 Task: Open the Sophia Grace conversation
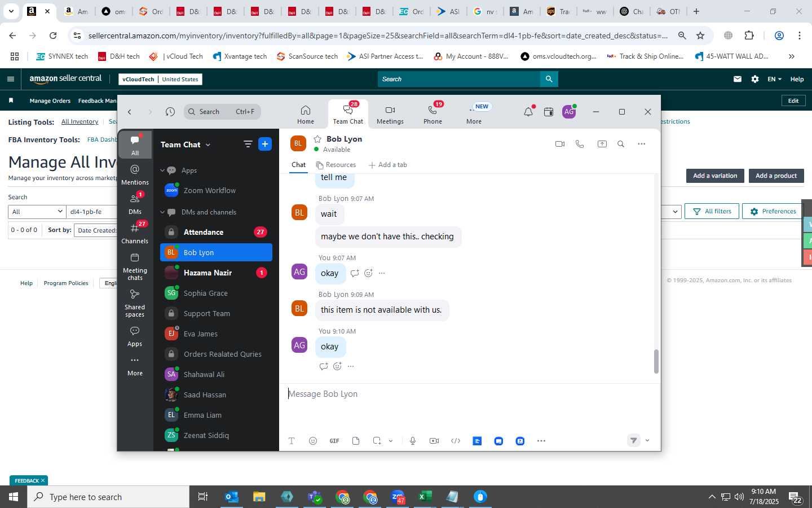[x=217, y=293]
